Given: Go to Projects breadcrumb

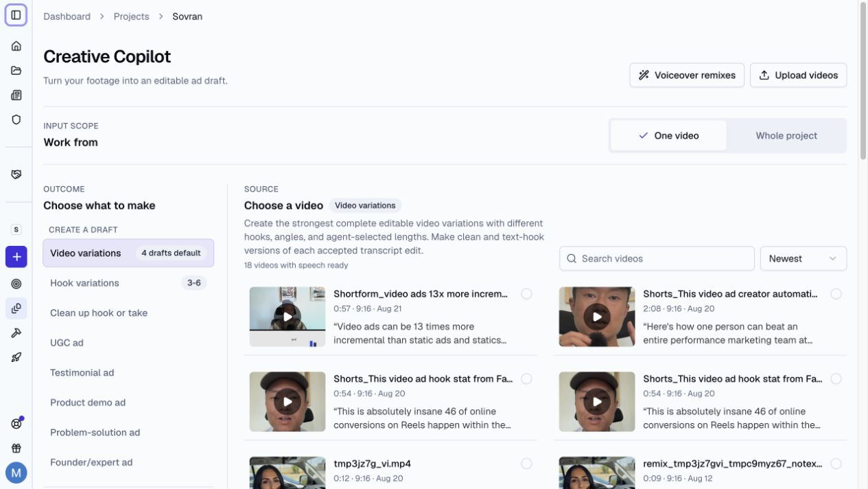Looking at the screenshot, I should click(131, 16).
